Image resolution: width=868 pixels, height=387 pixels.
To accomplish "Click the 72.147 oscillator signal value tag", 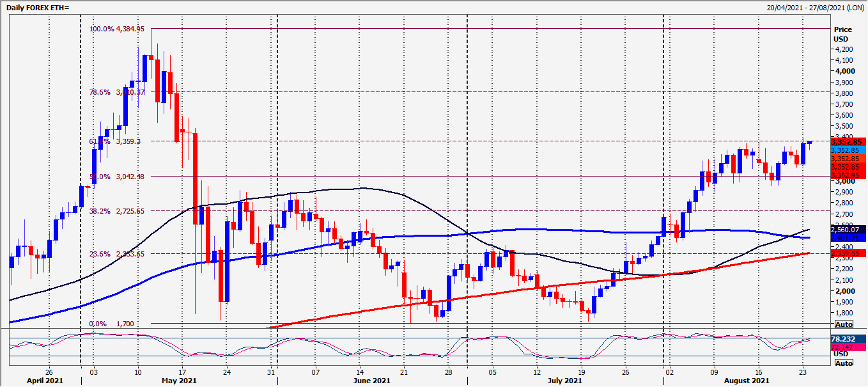I will point(847,346).
